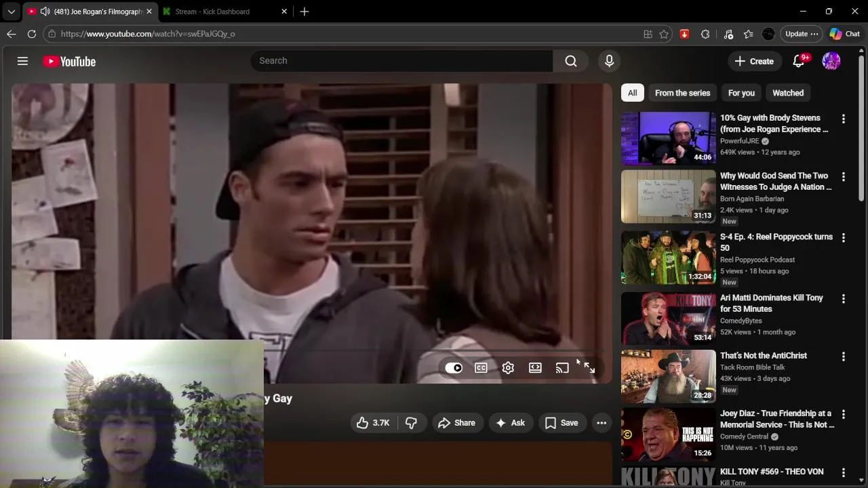The height and width of the screenshot is (488, 868).
Task: Cast video with Play on TV icon
Action: [562, 368]
